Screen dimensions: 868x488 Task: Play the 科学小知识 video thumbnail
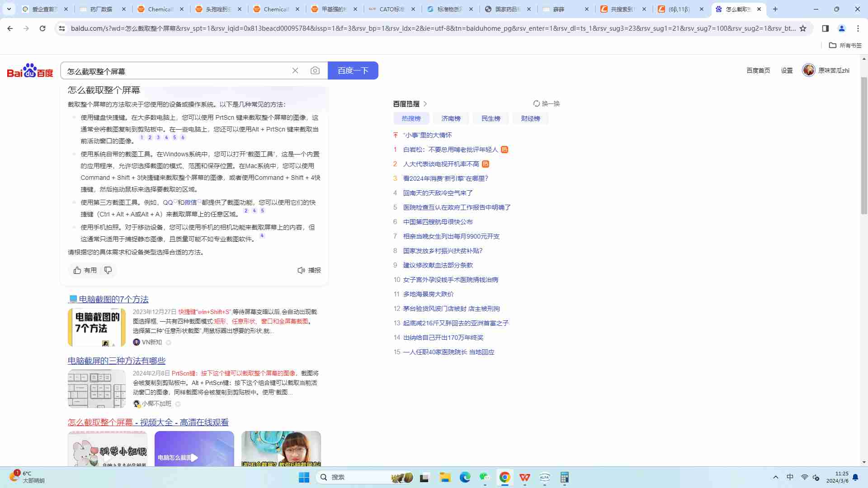(108, 449)
